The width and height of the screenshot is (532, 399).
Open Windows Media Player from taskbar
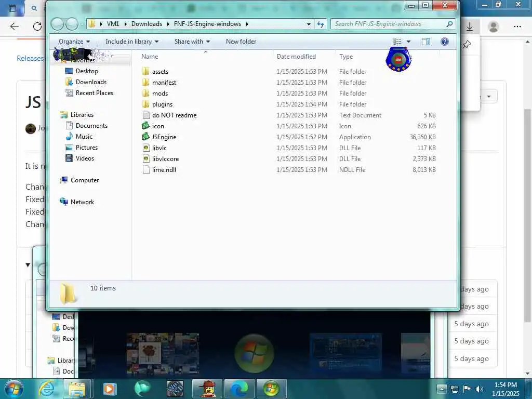109,389
